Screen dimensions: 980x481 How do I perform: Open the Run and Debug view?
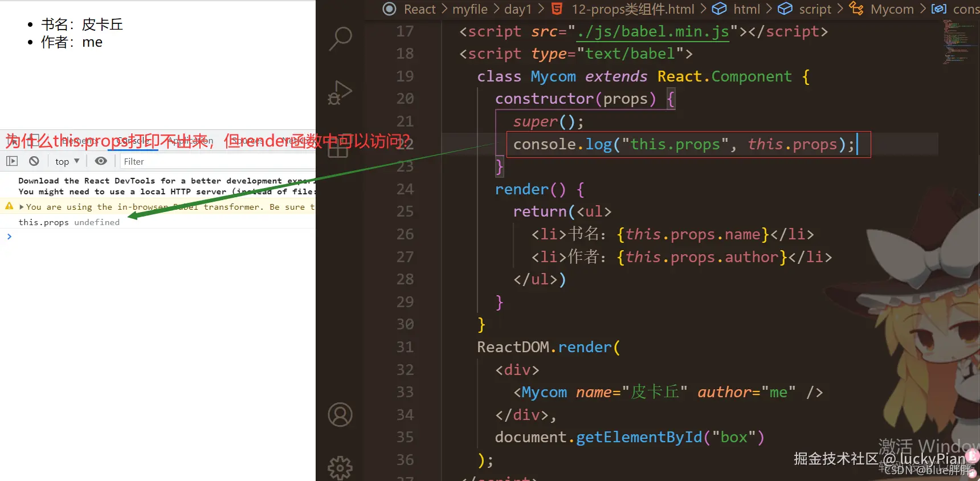coord(340,92)
